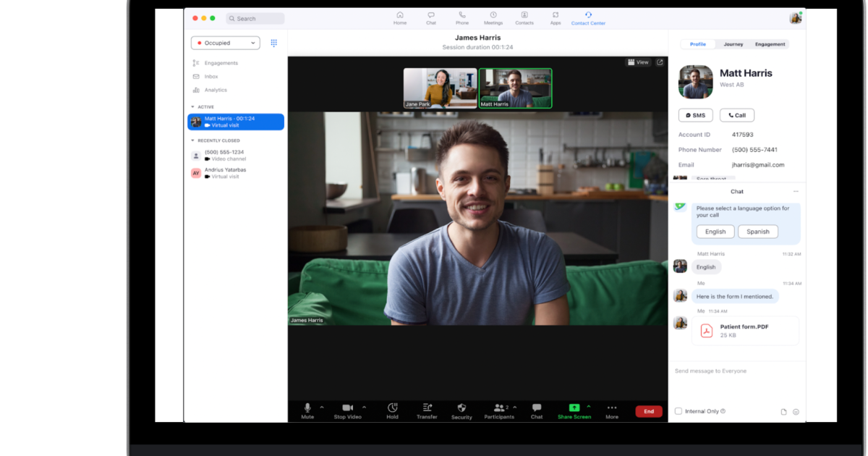Enable the Internal Only checkbox
This screenshot has height=456, width=868.
(678, 410)
